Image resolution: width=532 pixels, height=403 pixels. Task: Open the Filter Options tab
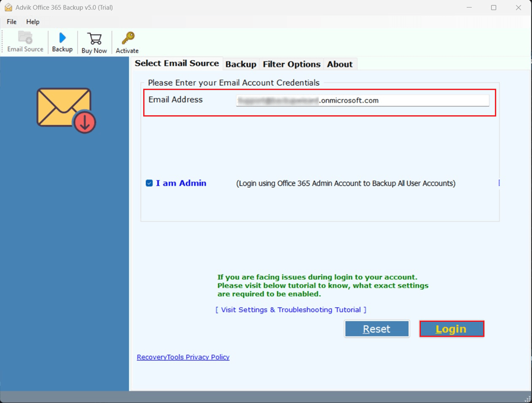point(291,64)
